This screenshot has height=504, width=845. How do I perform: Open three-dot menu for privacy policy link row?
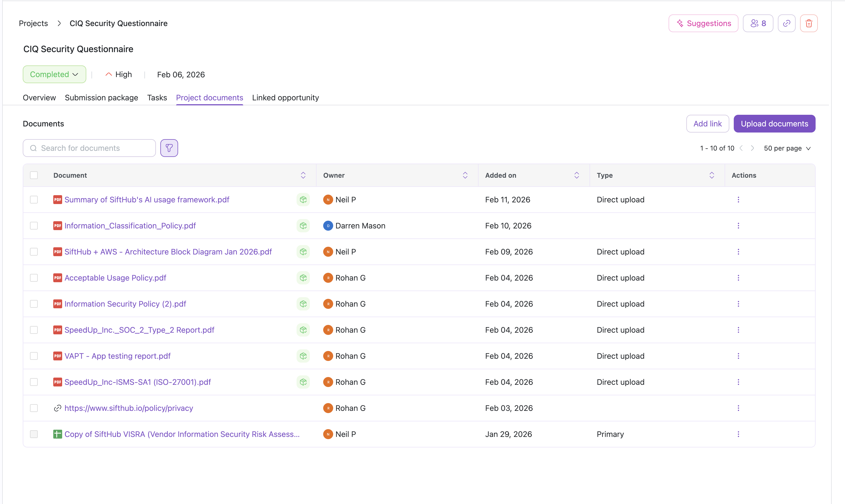tap(738, 408)
